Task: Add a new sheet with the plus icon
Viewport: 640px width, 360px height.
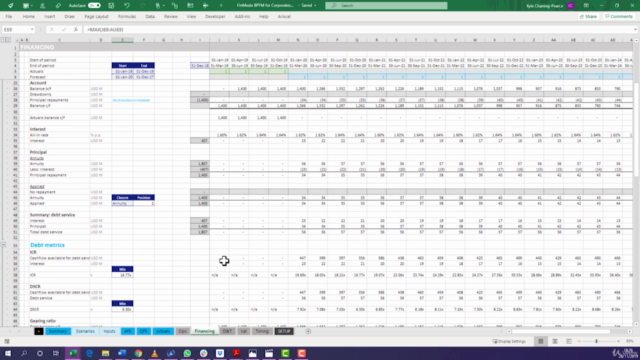Action: click(x=308, y=331)
